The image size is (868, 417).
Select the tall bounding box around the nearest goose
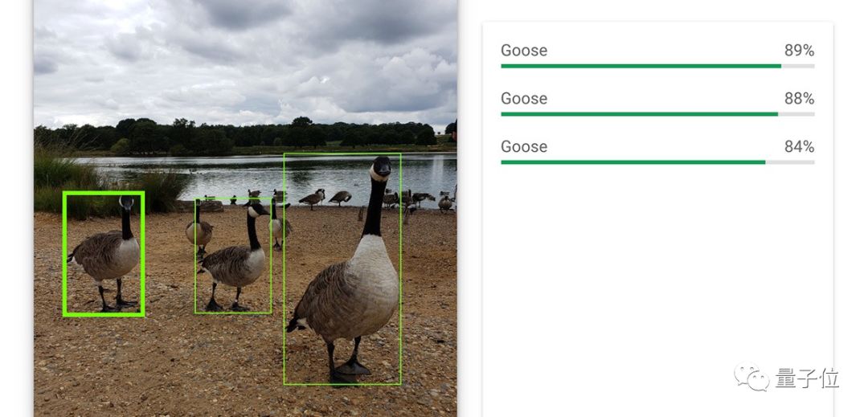(x=342, y=269)
